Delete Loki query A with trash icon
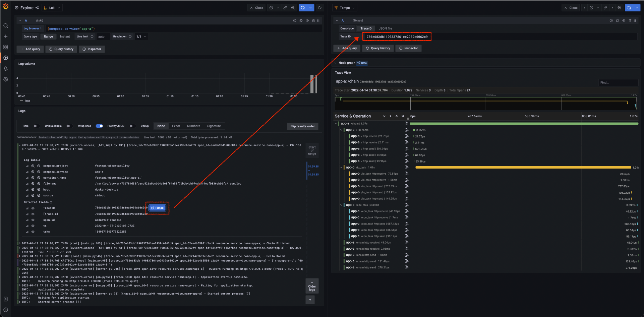644x317 pixels. tap(313, 20)
